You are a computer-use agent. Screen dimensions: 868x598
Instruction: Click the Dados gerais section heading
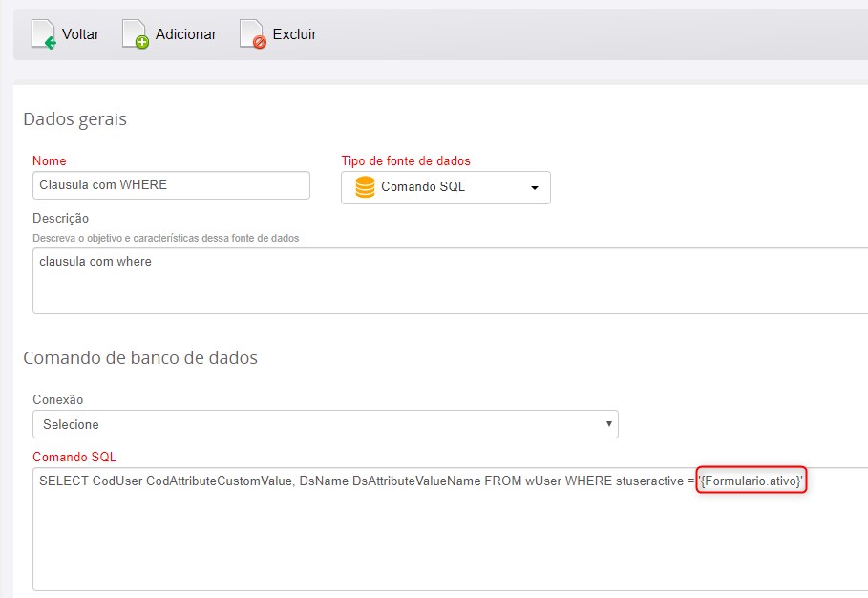click(x=74, y=119)
